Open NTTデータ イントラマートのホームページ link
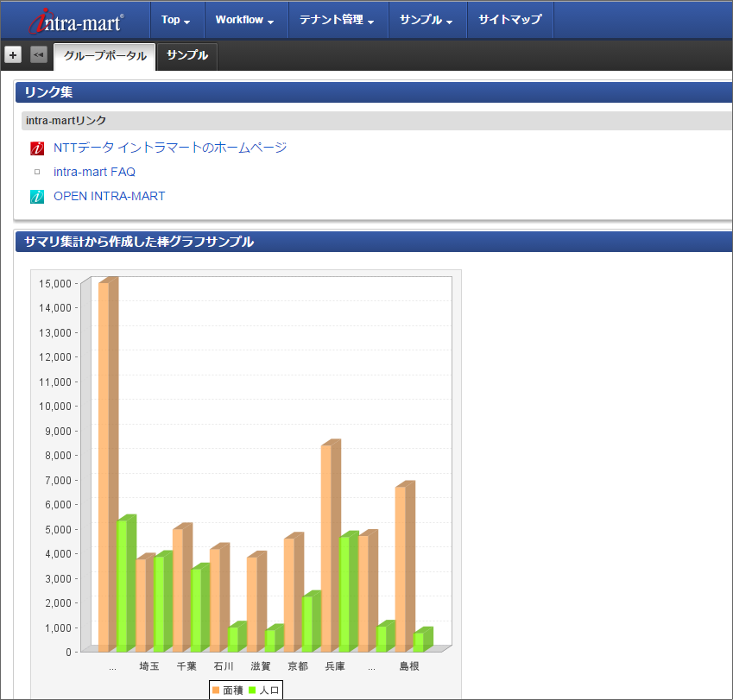Screen dimensions: 733x700 point(170,148)
